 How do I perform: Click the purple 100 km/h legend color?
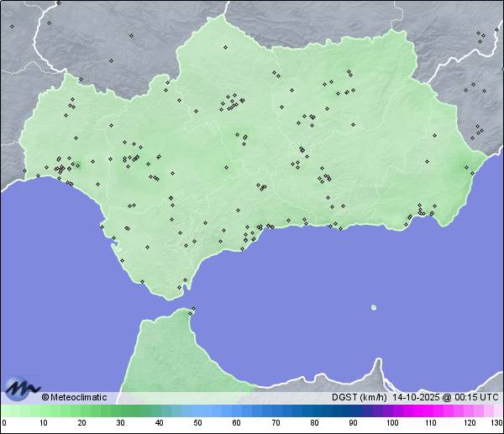tap(391, 411)
